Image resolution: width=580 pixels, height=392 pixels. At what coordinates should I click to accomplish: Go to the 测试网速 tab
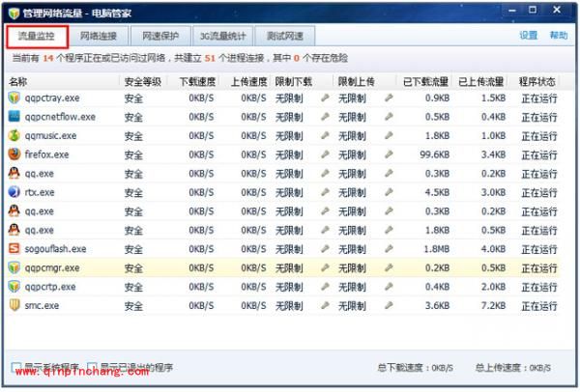coord(285,37)
